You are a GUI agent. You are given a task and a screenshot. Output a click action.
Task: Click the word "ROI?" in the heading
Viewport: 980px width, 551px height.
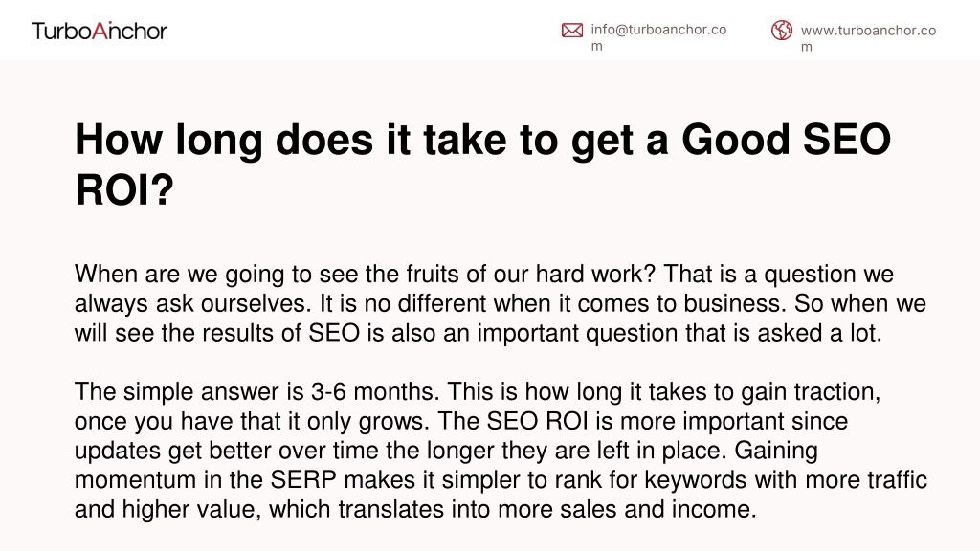tap(124, 190)
